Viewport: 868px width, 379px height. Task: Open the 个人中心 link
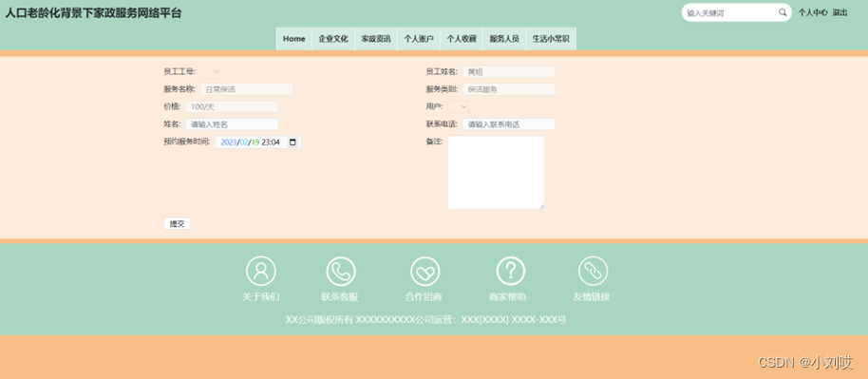click(x=813, y=12)
